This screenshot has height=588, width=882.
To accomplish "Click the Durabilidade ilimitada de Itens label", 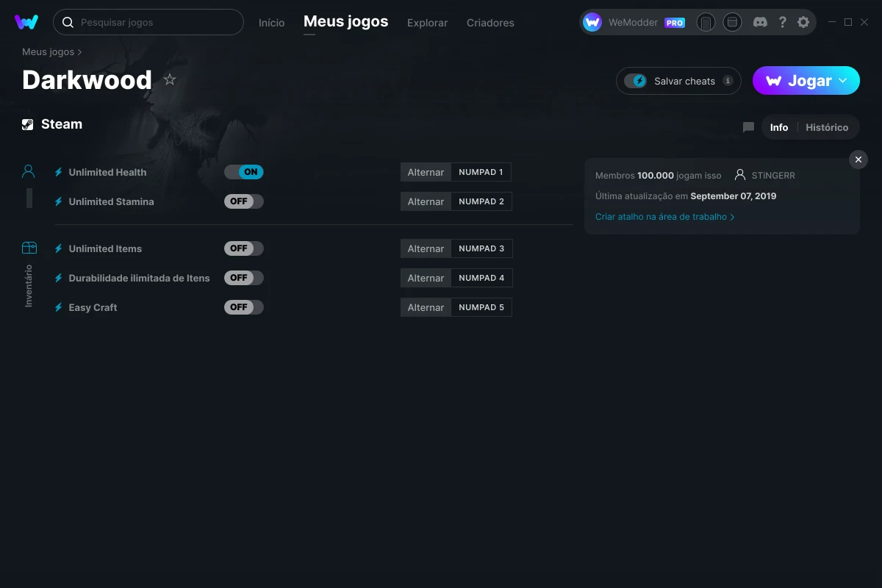I will click(139, 278).
